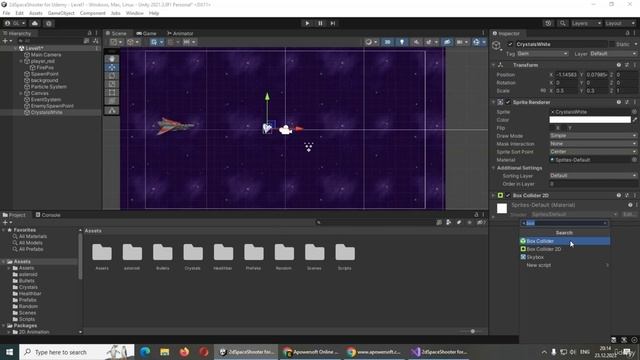The image size is (640, 360).
Task: Toggle scene audio mute icon
Action: [416, 42]
